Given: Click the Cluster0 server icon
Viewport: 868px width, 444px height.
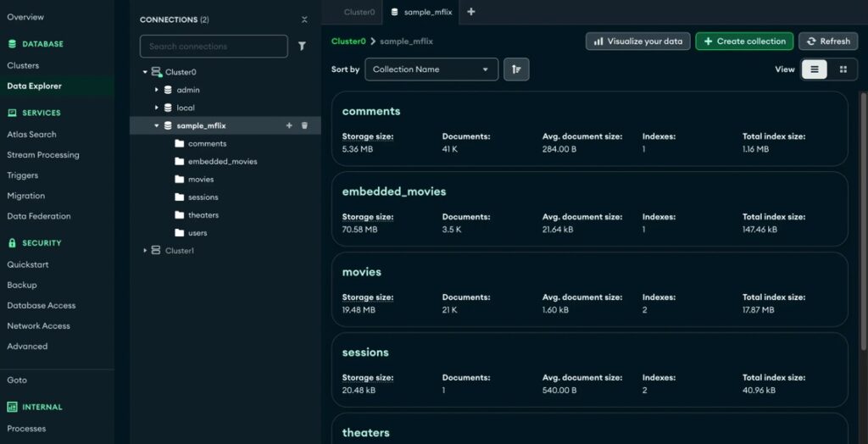Looking at the screenshot, I should pos(157,72).
